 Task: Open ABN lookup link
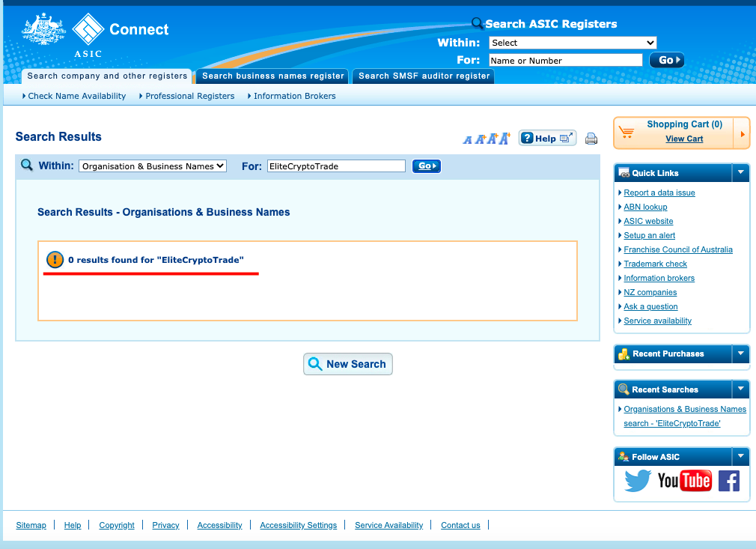(645, 207)
